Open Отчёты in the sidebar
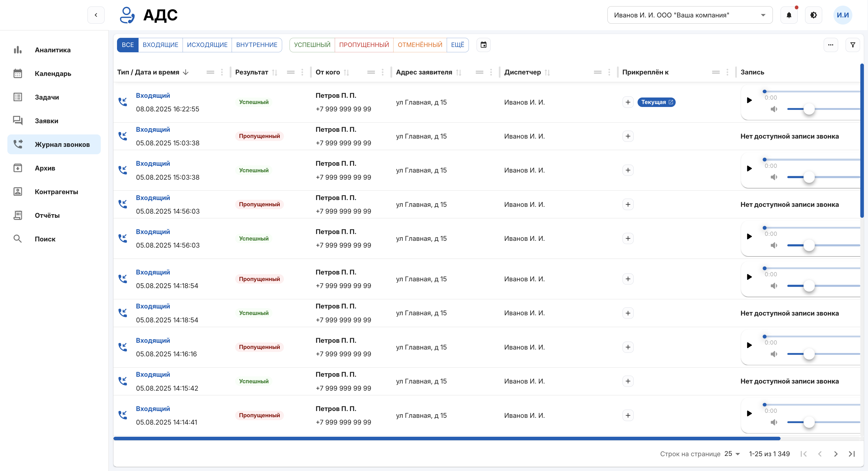The image size is (868, 471). (x=54, y=215)
